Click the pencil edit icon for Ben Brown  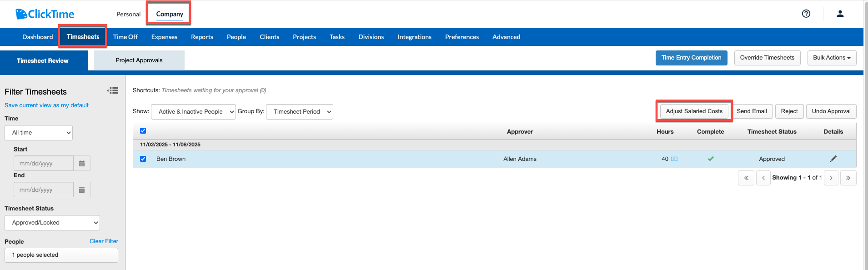coord(833,159)
